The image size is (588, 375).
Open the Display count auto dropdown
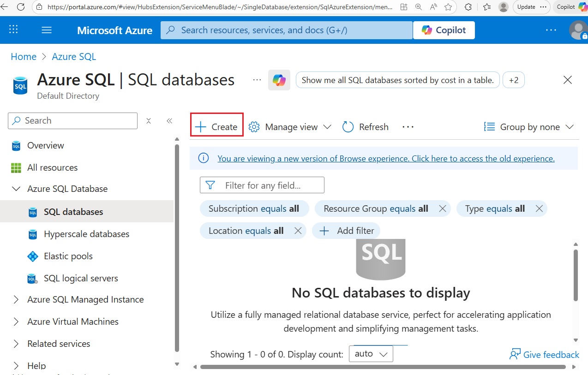pyautogui.click(x=371, y=354)
